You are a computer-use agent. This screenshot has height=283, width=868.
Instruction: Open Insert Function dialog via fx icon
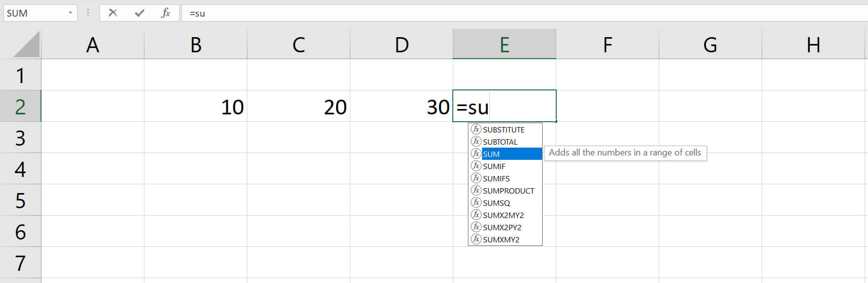(x=166, y=13)
